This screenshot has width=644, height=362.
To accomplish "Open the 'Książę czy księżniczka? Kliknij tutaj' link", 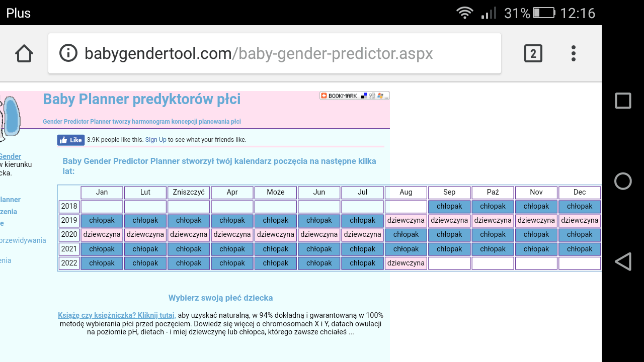I will (117, 315).
